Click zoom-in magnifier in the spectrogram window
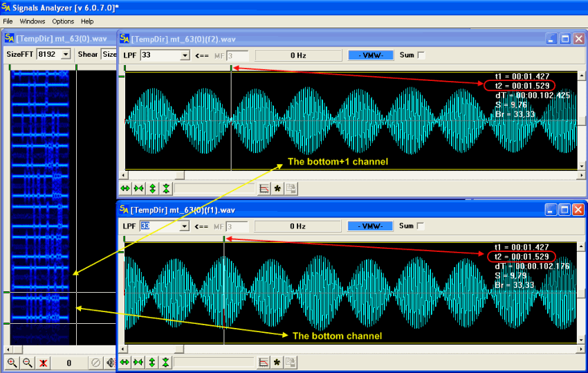588x373 pixels. click(12, 363)
